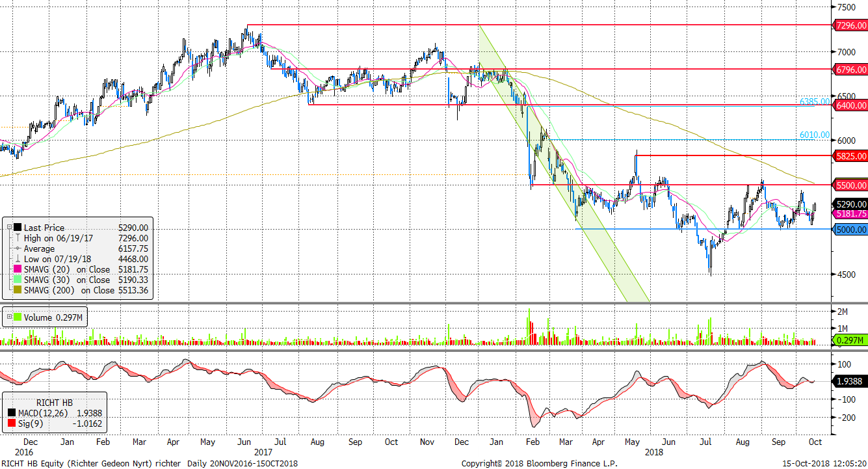The width and height of the screenshot is (868, 469).
Task: Select the 5500.00 red price label
Action: pos(850,185)
